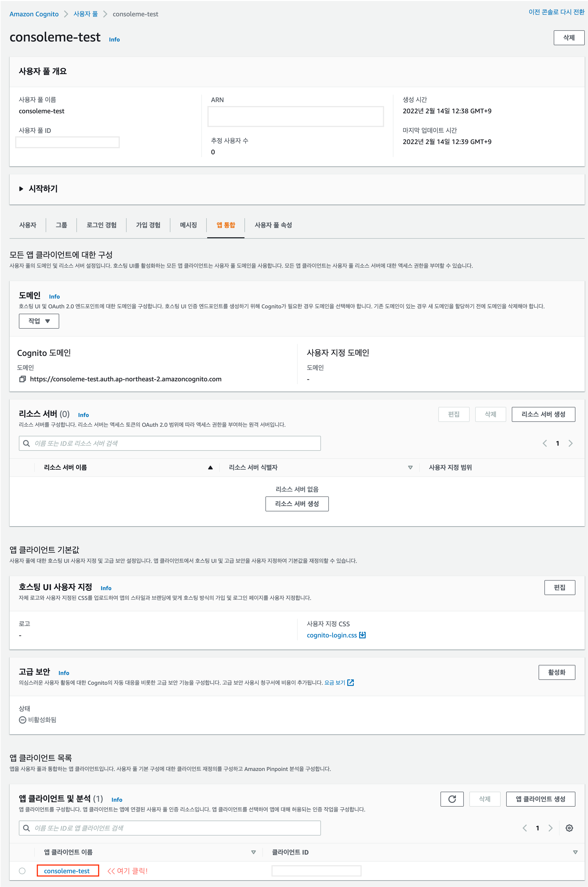
Task: Open pricing link external icon (요금 보기)
Action: (351, 682)
